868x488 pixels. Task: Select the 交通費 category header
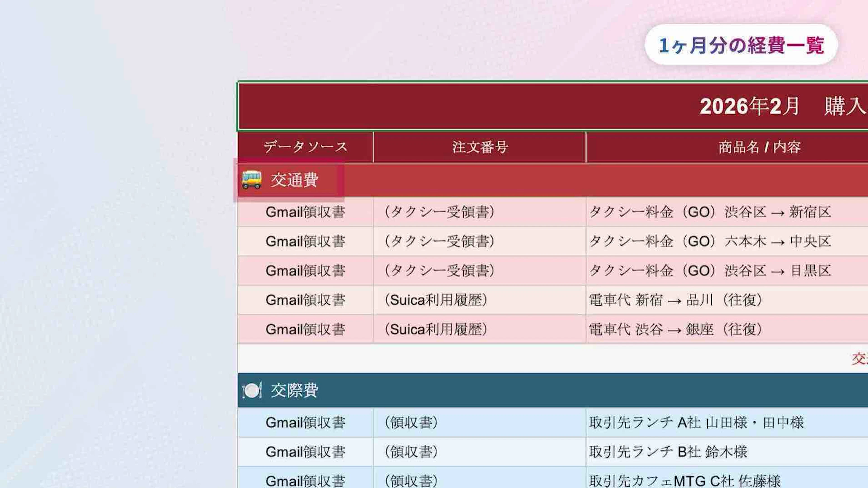(295, 180)
